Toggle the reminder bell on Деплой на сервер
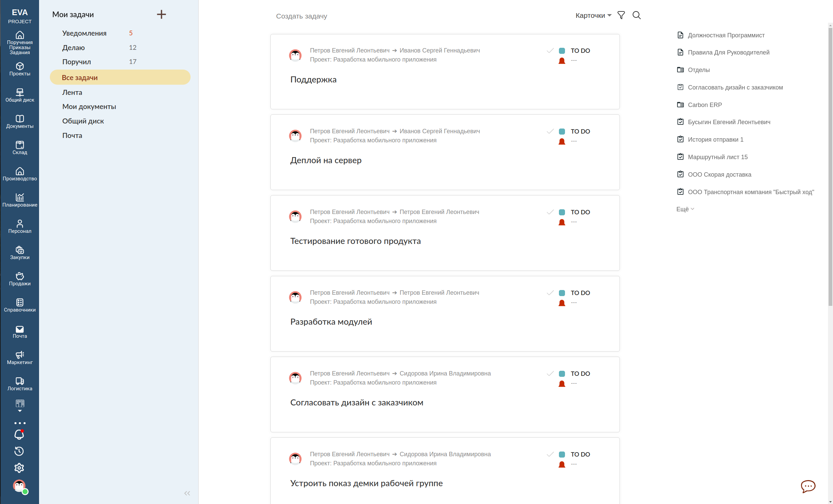 click(x=562, y=142)
